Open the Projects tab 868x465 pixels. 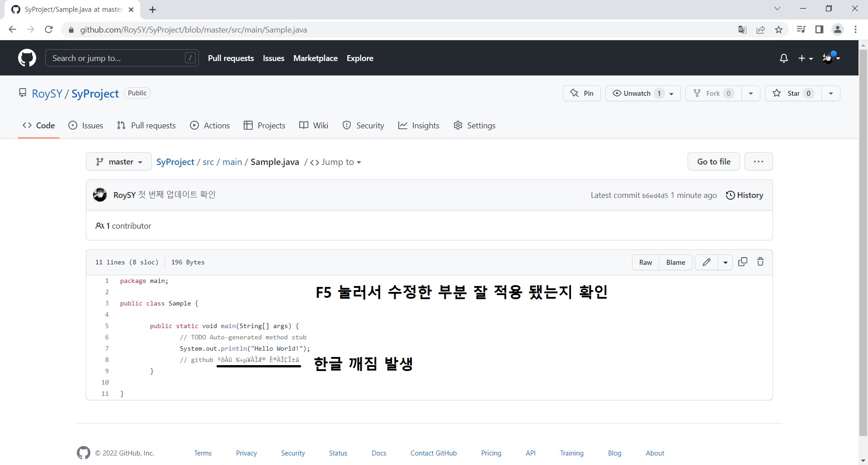click(264, 126)
